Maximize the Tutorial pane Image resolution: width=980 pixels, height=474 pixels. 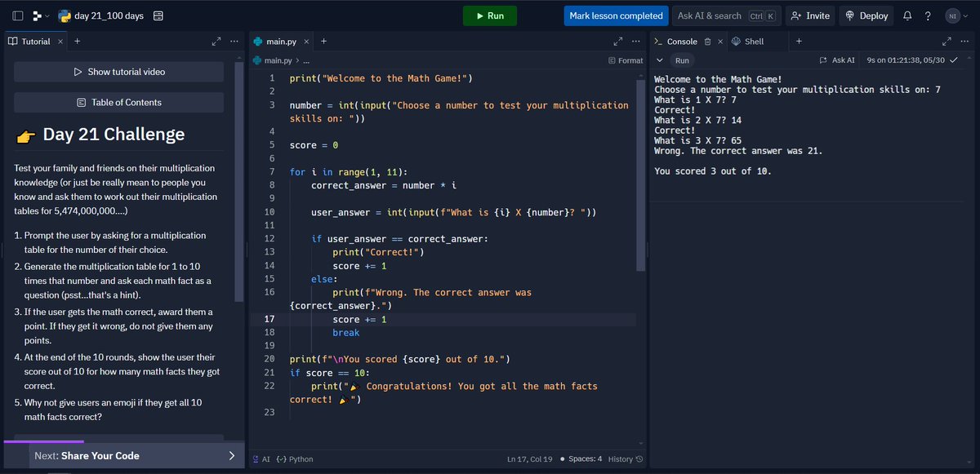tap(216, 41)
